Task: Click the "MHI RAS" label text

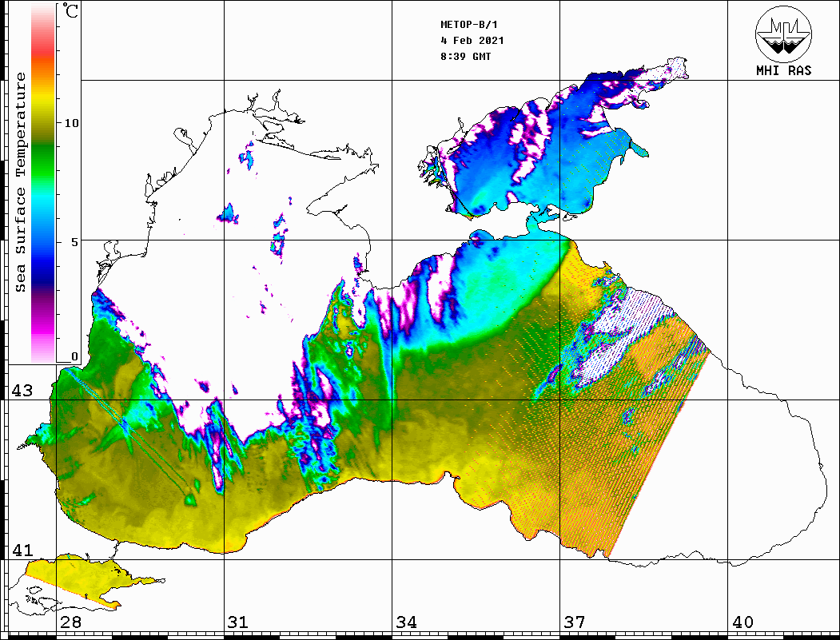Action: [783, 70]
